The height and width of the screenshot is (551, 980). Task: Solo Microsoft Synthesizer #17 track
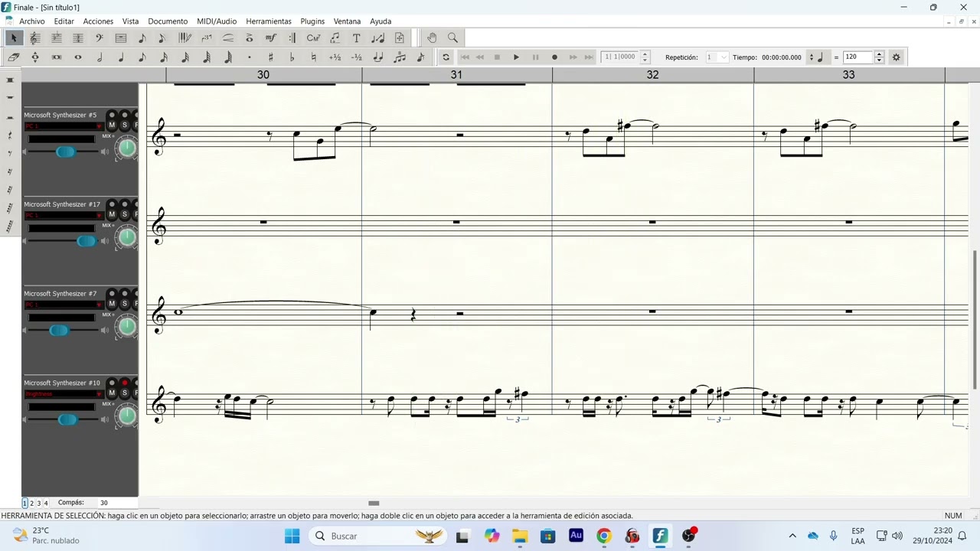point(125,215)
